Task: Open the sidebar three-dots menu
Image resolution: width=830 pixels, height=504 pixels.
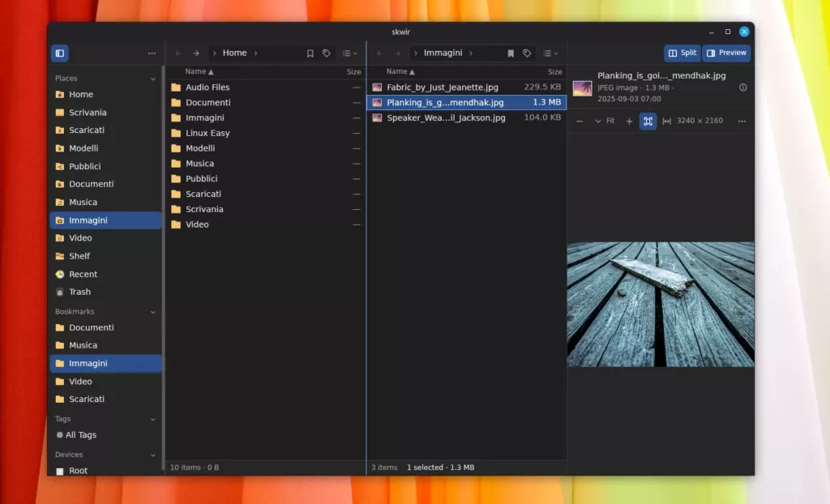Action: (152, 53)
